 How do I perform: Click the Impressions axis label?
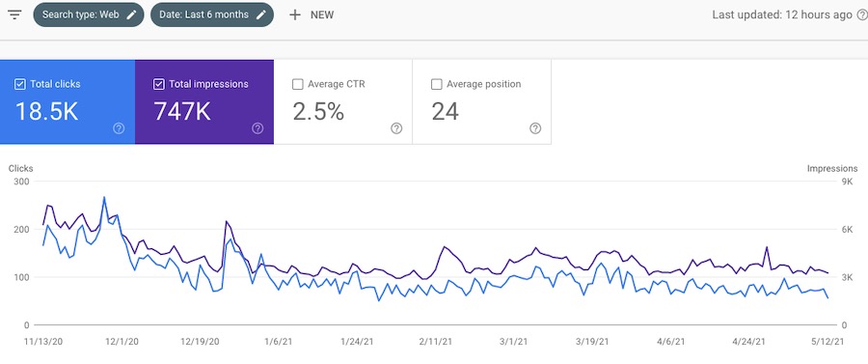coord(832,168)
